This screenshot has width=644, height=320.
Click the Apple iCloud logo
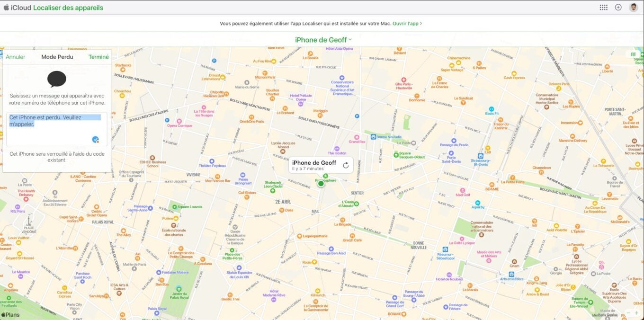click(18, 8)
